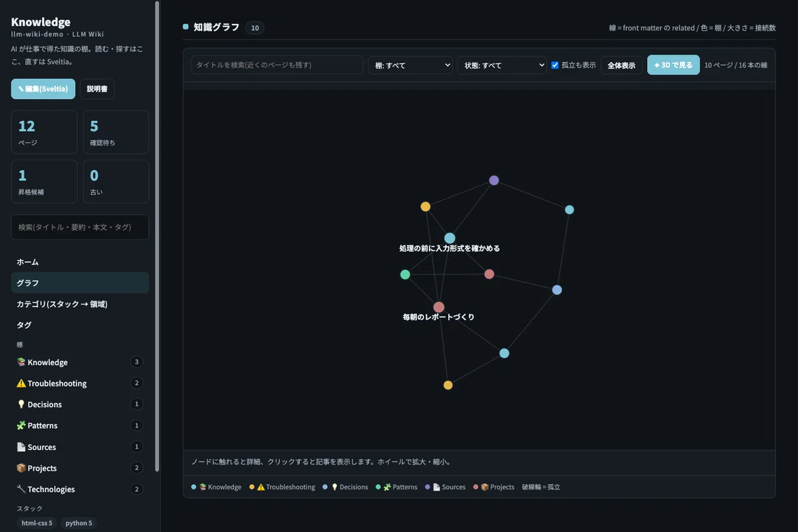Click the 破線輪＝孤立 legend text
This screenshot has height=532, width=798.
(541, 487)
